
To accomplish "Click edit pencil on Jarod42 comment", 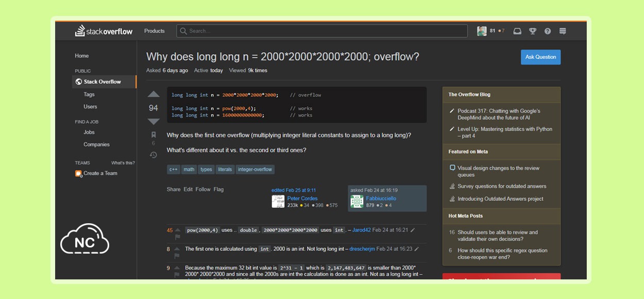I will pyautogui.click(x=412, y=230).
